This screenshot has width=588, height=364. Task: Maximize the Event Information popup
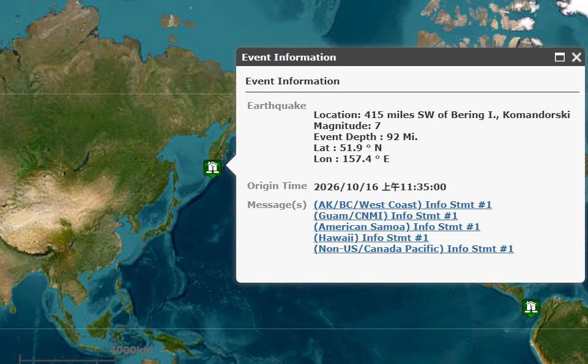click(x=559, y=57)
